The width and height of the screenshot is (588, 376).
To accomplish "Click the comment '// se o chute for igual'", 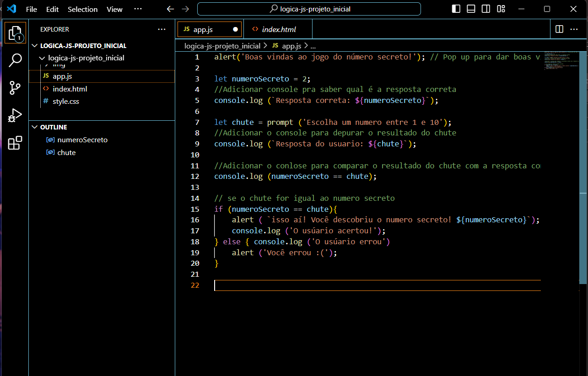I will 304,198.
